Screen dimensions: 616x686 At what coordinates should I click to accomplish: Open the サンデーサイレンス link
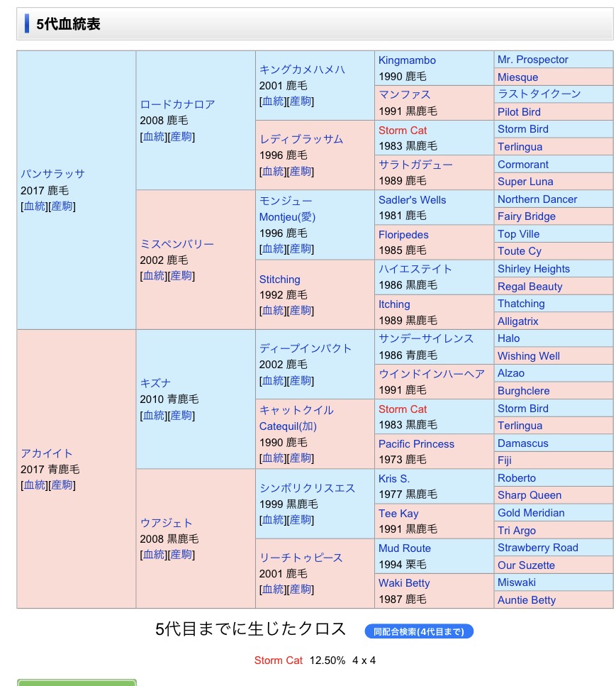[x=425, y=339]
